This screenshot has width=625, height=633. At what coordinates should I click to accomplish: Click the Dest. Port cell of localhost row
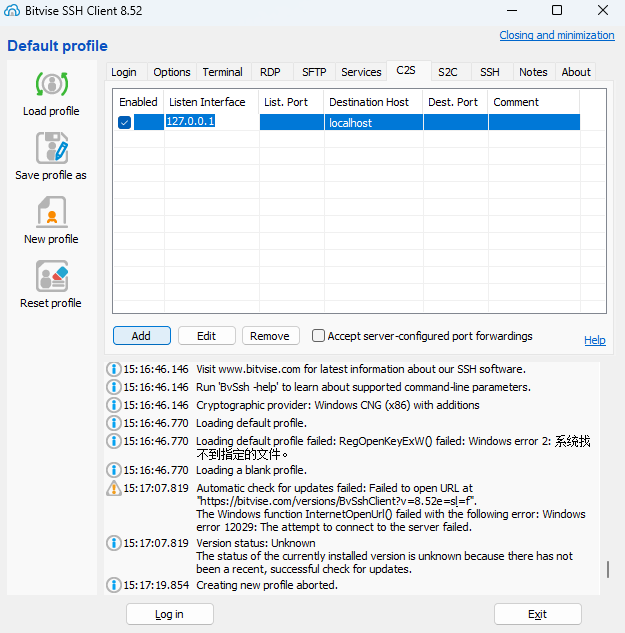point(455,122)
